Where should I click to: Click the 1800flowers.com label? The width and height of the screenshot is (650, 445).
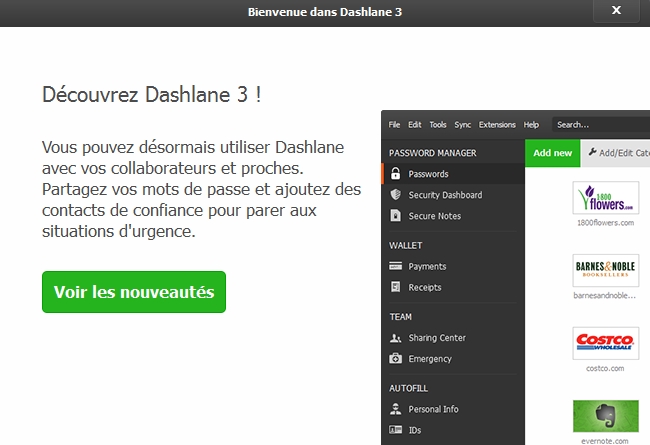(606, 223)
